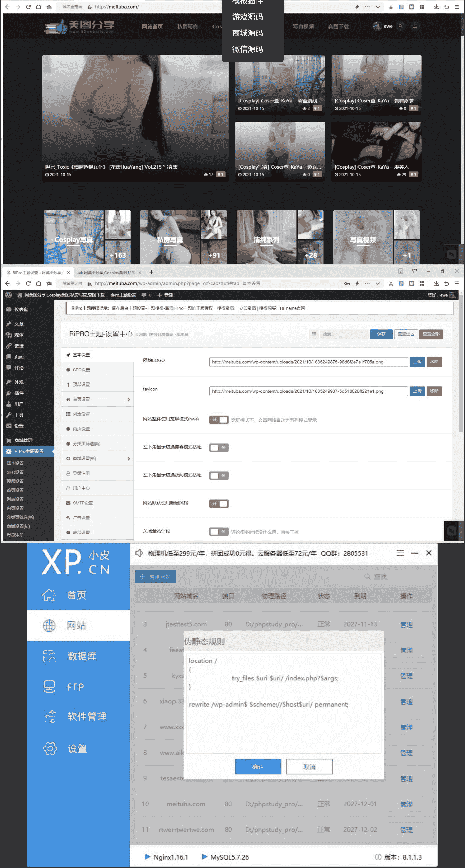Toggle 网站默认使用暗黑风格 switch
This screenshot has height=868, width=465.
219,503
